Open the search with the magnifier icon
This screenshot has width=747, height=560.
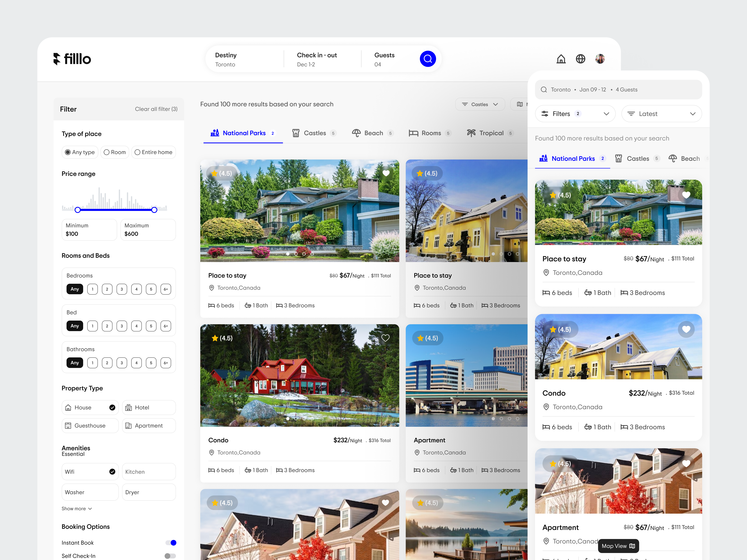(428, 59)
